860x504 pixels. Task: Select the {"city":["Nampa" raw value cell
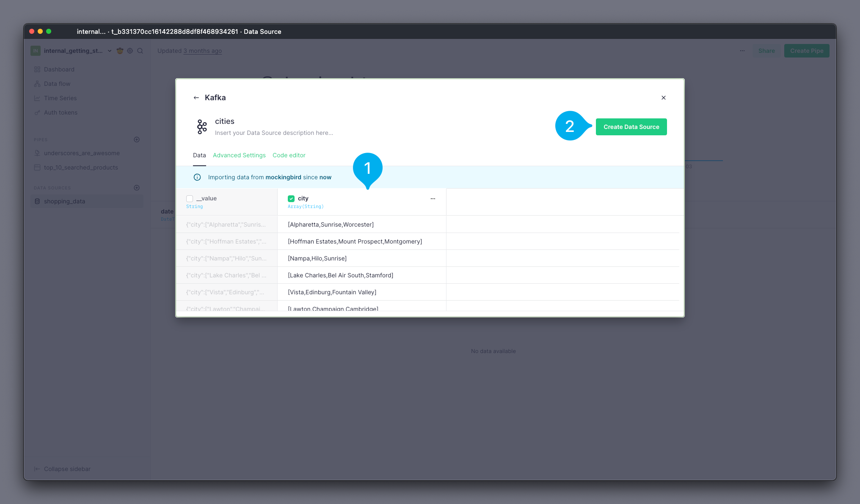(x=226, y=258)
